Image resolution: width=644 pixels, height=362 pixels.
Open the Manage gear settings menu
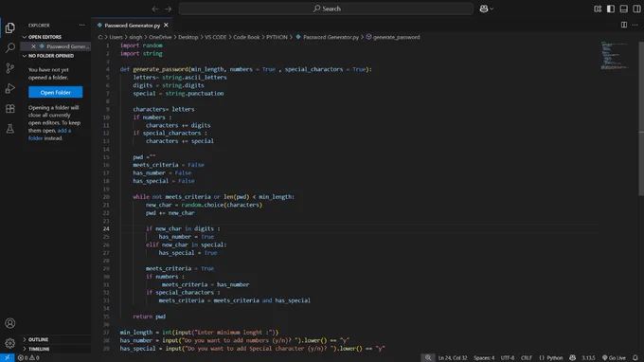click(x=9, y=343)
